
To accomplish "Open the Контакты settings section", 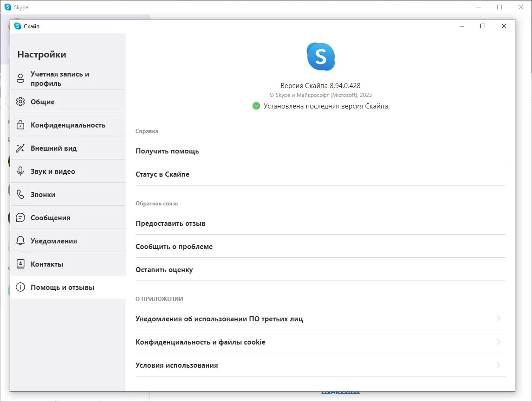I will tap(68, 264).
